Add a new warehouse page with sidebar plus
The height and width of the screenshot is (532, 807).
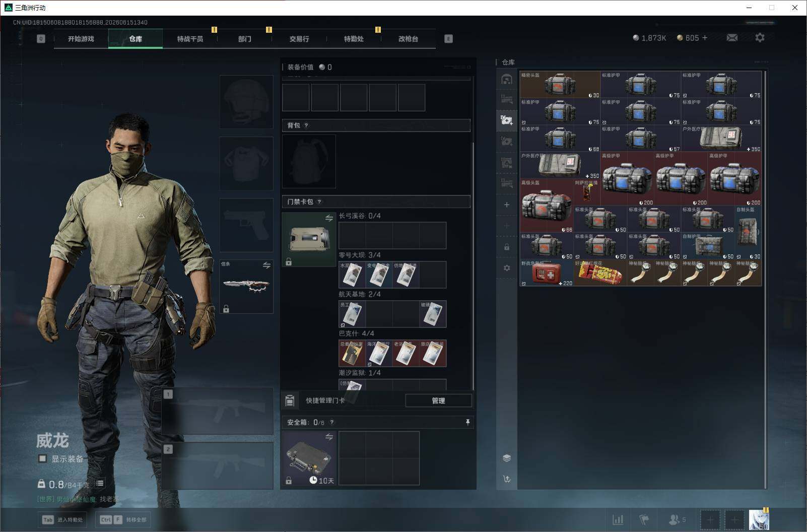(507, 205)
